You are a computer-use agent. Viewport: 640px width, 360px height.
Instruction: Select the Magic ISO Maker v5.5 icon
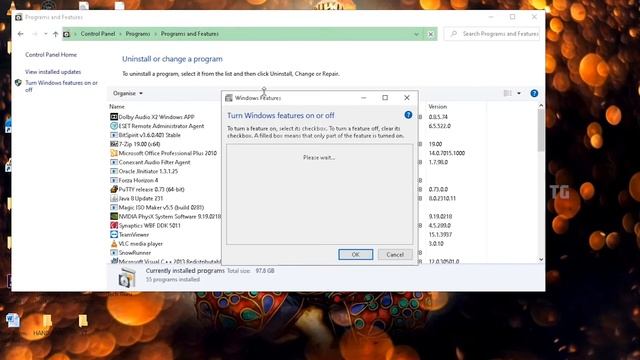pyautogui.click(x=114, y=207)
